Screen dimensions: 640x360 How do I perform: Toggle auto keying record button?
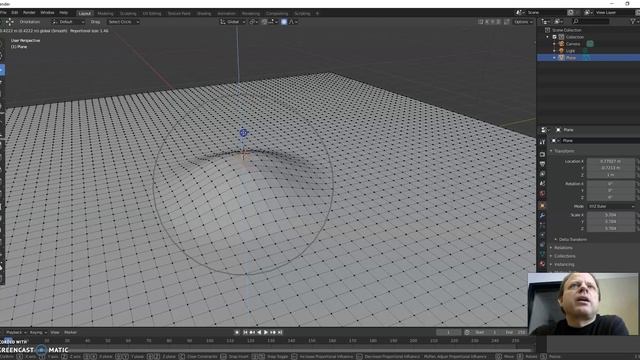coord(237,332)
